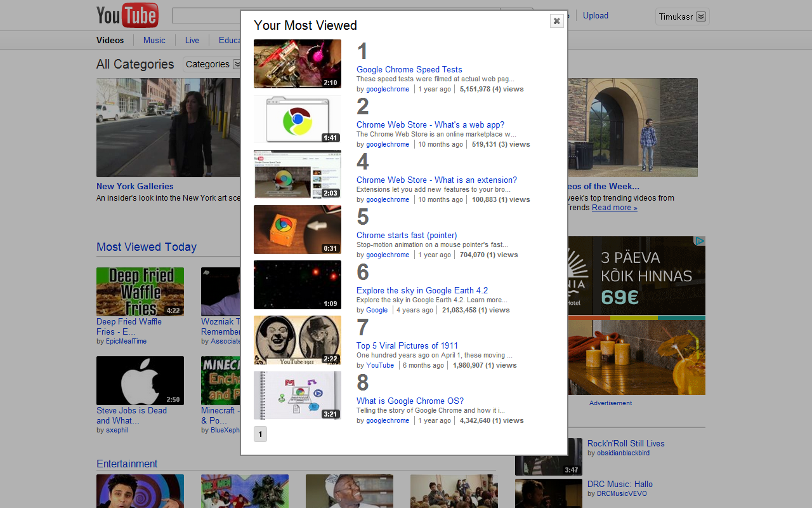Open Chrome starts fast (pointer) title
Screen dimensions: 812x508
point(407,236)
